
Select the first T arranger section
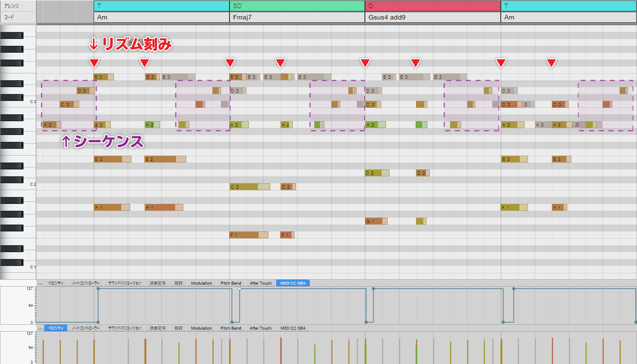(161, 6)
